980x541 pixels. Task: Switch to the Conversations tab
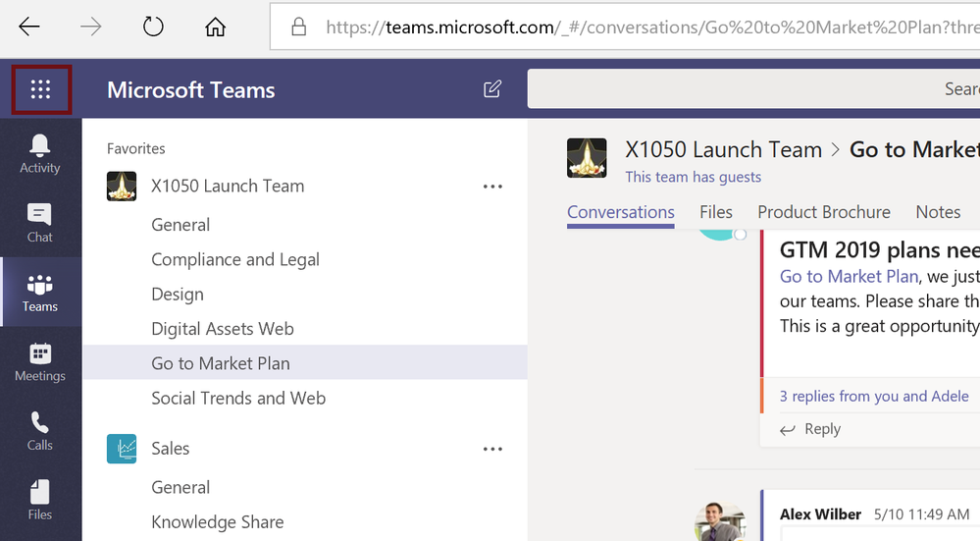[x=621, y=213]
